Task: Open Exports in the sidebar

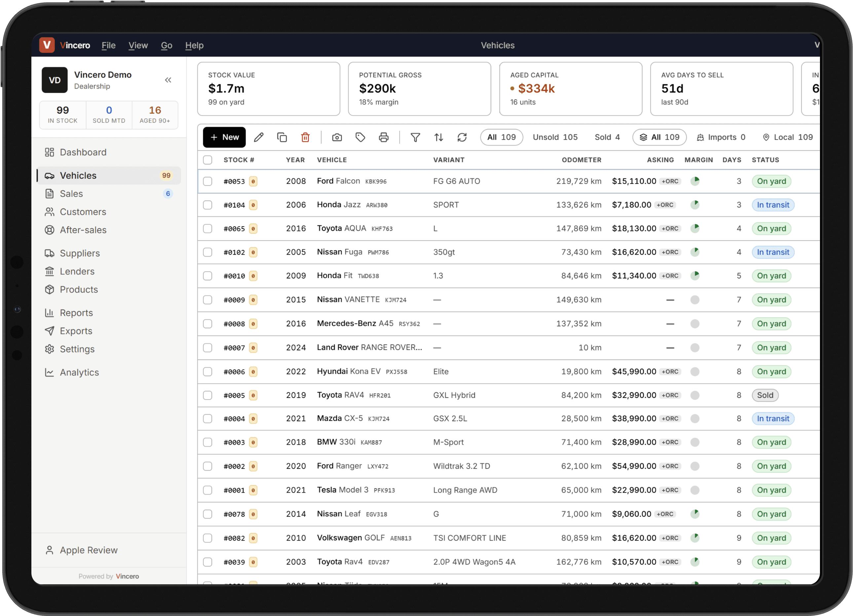Action: click(109, 331)
